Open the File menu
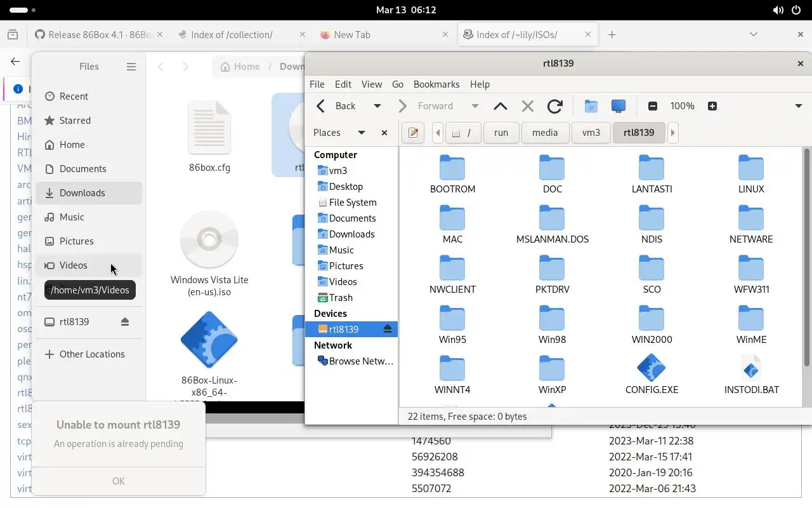The width and height of the screenshot is (812, 508). 317,84
